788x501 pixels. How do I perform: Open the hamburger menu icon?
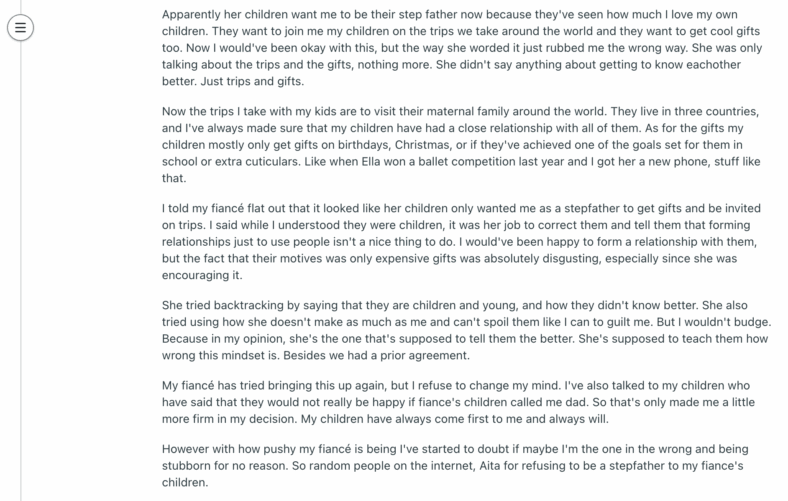point(21,28)
